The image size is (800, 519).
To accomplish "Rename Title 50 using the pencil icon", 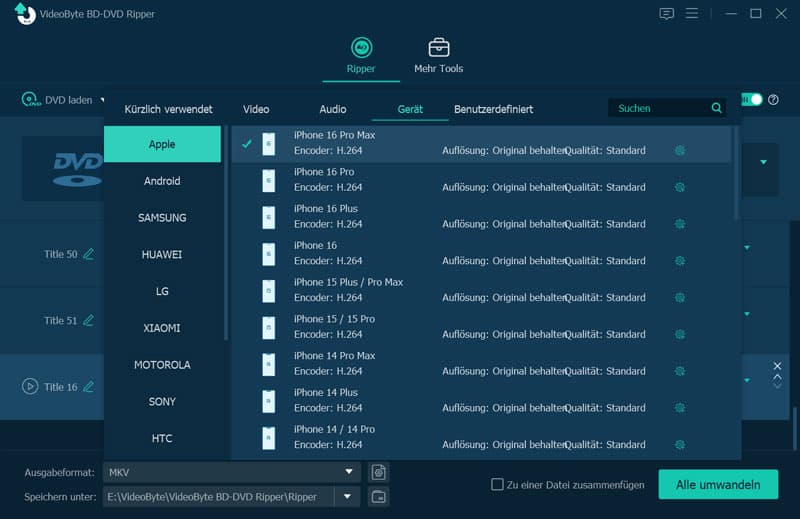I will click(88, 254).
